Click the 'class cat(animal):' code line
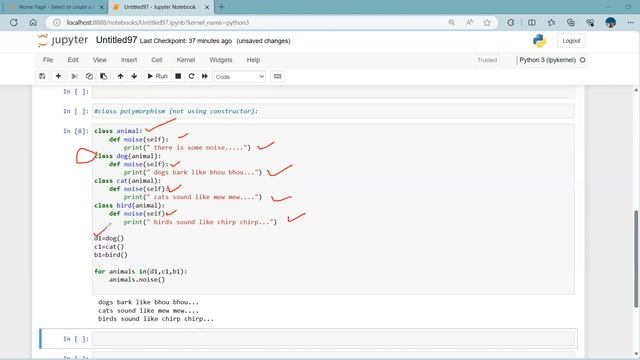The image size is (640, 360). click(x=128, y=181)
